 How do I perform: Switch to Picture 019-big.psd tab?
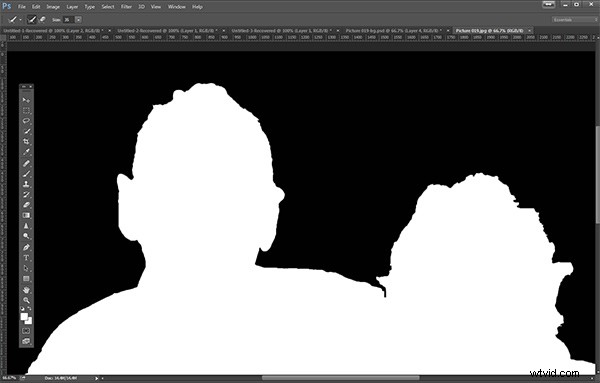tap(394, 30)
